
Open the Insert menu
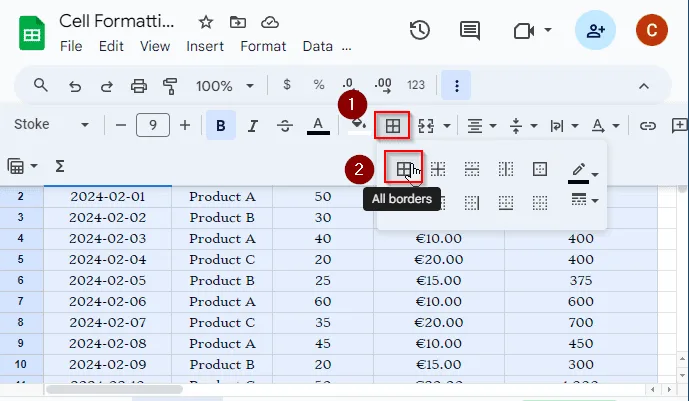205,46
